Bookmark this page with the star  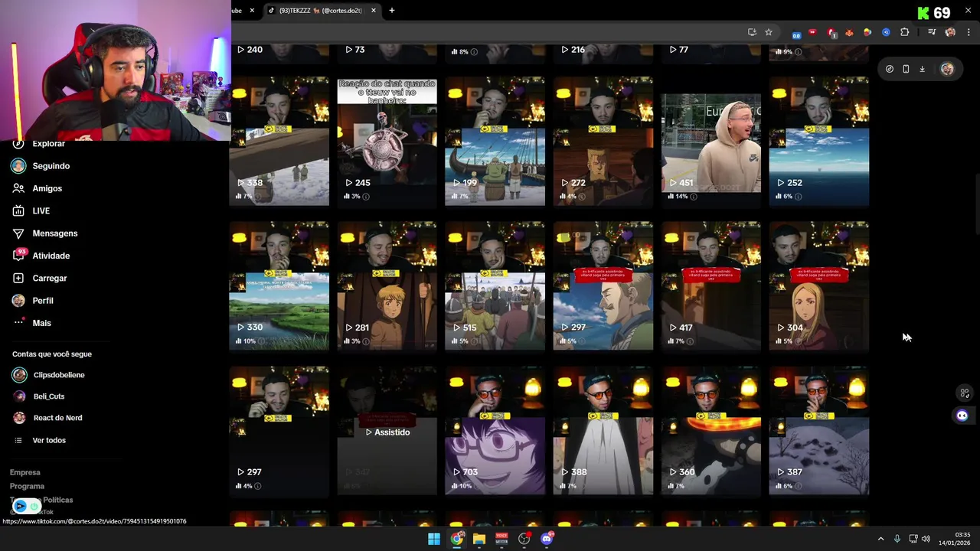pos(769,32)
